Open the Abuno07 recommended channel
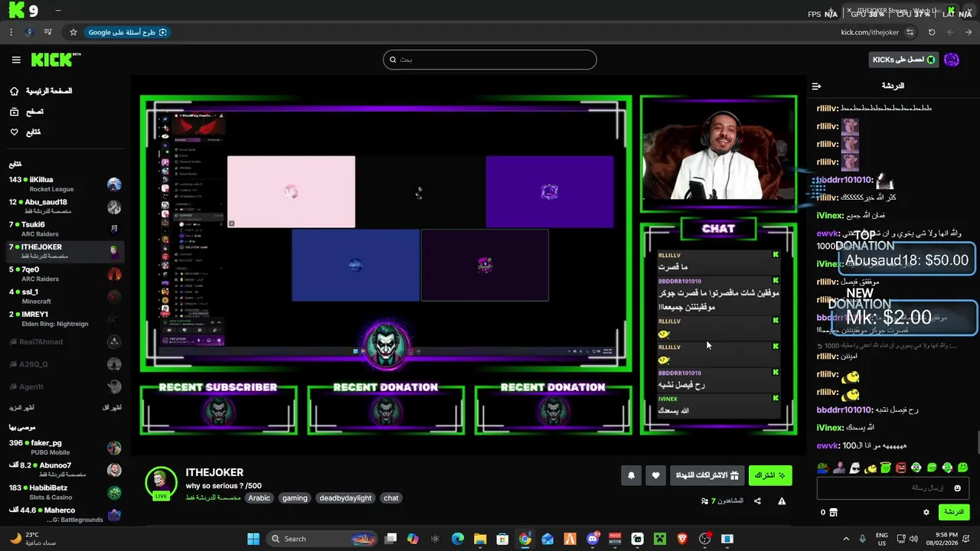 (65, 469)
